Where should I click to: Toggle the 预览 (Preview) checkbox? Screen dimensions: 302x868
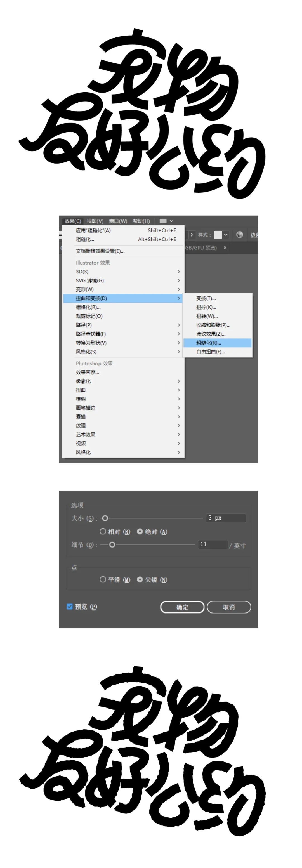click(70, 607)
